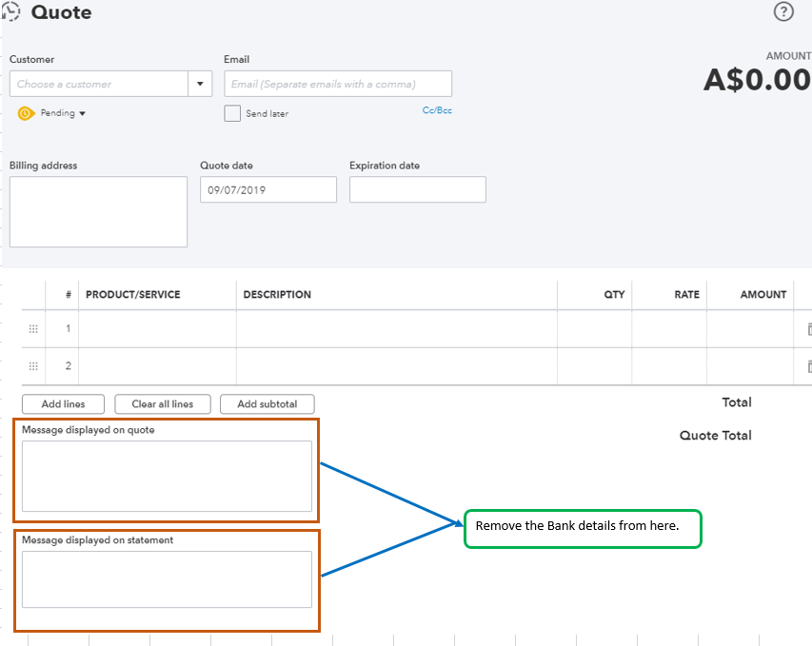The width and height of the screenshot is (812, 646).
Task: Click the Add subtotal button
Action: (x=267, y=403)
